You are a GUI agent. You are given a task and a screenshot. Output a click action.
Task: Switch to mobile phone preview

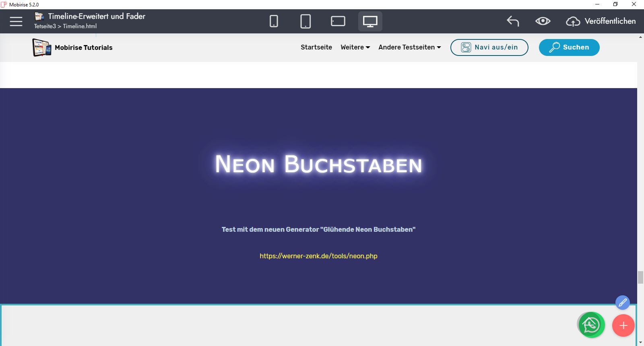274,21
